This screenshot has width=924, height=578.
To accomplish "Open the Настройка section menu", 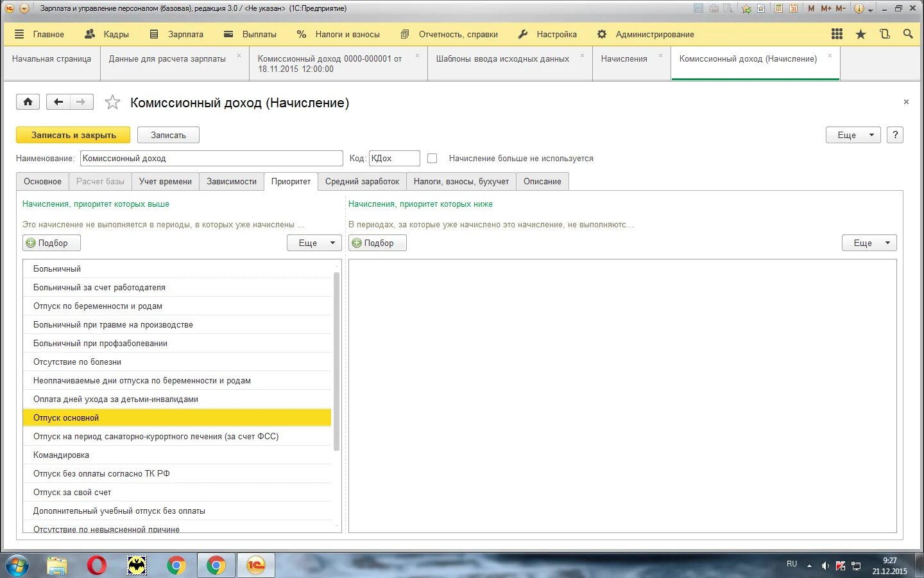I will click(x=547, y=34).
